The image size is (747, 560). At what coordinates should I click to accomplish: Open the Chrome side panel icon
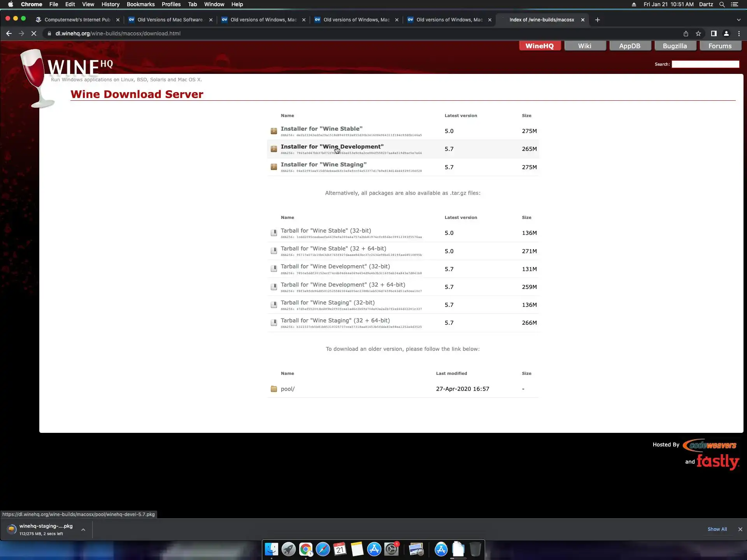click(x=714, y=33)
